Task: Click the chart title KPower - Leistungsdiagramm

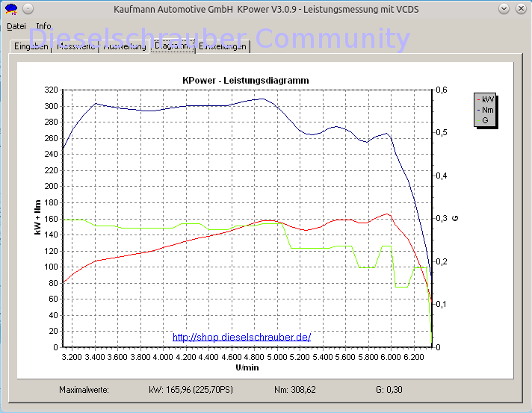Action: pos(246,81)
